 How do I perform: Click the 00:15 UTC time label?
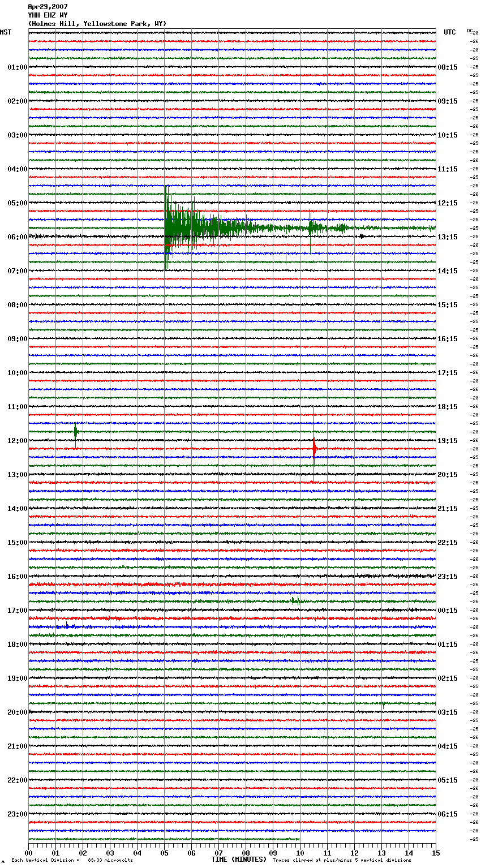[448, 611]
